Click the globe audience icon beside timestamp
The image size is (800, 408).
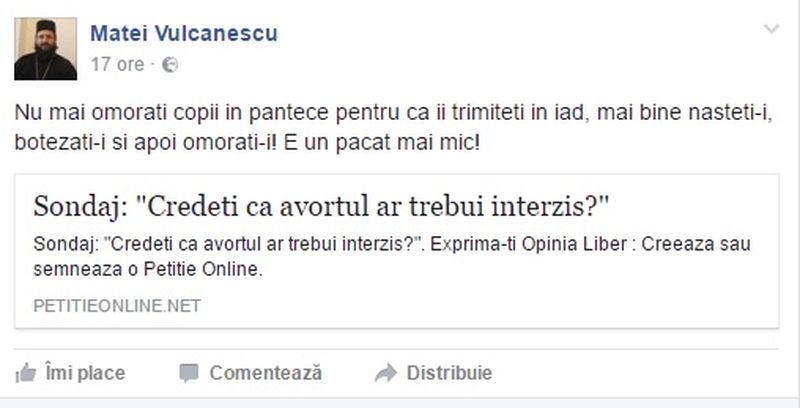(x=170, y=64)
